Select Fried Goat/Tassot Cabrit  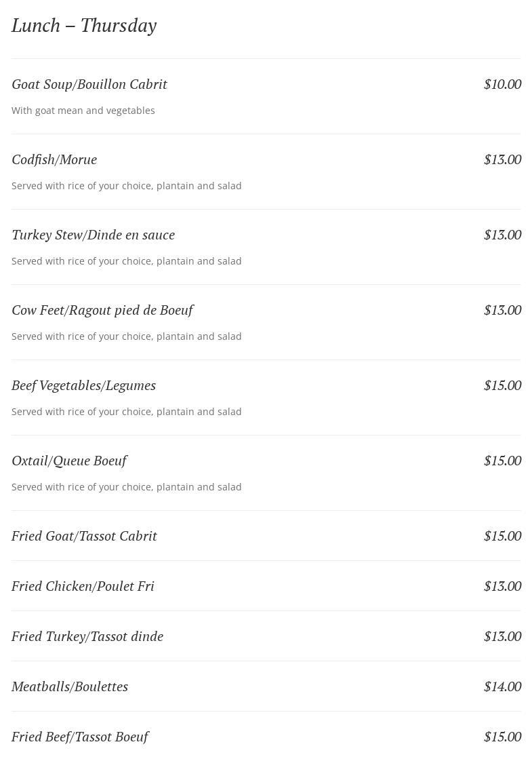pos(84,536)
